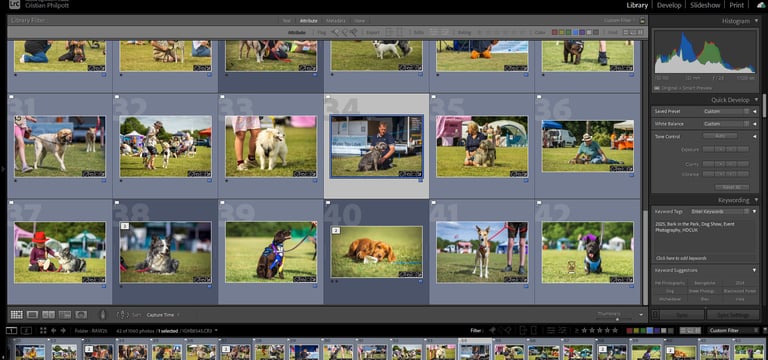
Task: Toggle auto sync switch beside Sync button
Action: 655,315
